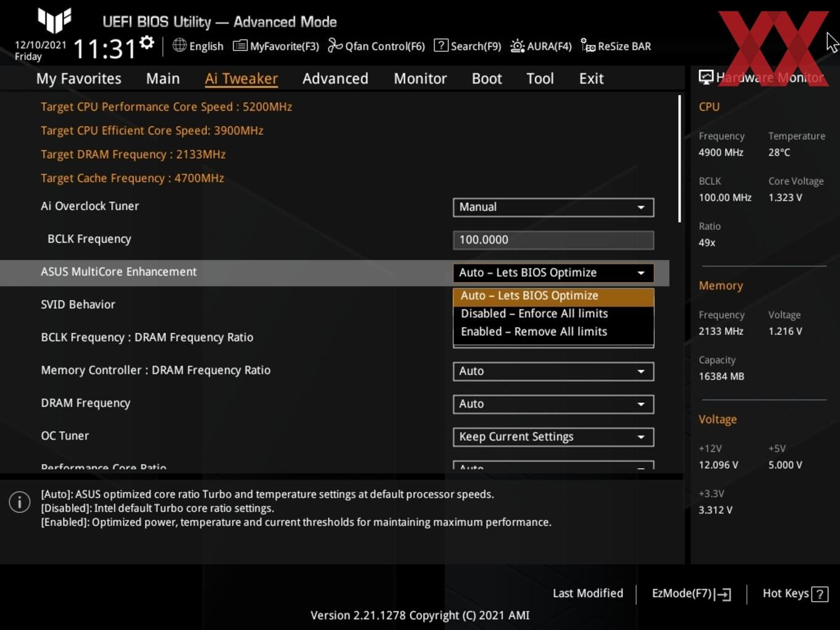Click the Ratio 49x value
This screenshot has width=840, height=630.
click(707, 243)
